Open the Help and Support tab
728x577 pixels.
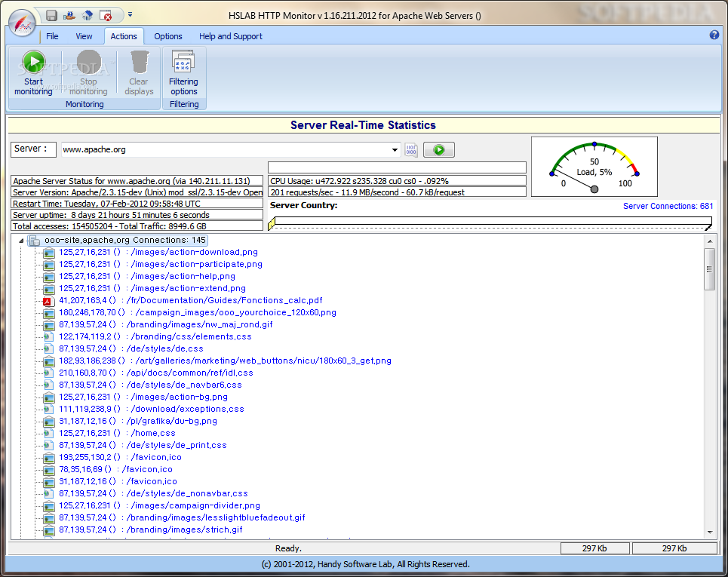click(231, 36)
